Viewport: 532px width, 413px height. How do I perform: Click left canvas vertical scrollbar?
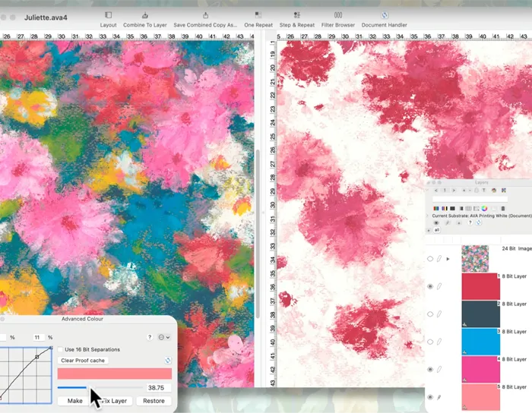pos(258,234)
